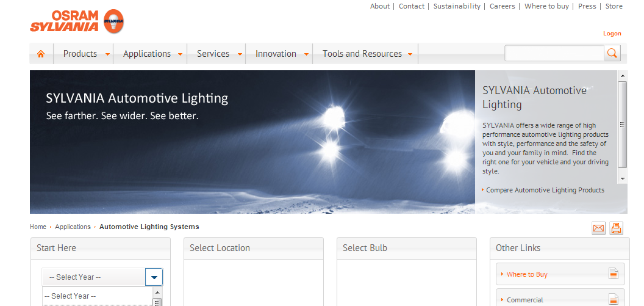Click the Select Year text field
Screen dimensions: 644x306
94,277
